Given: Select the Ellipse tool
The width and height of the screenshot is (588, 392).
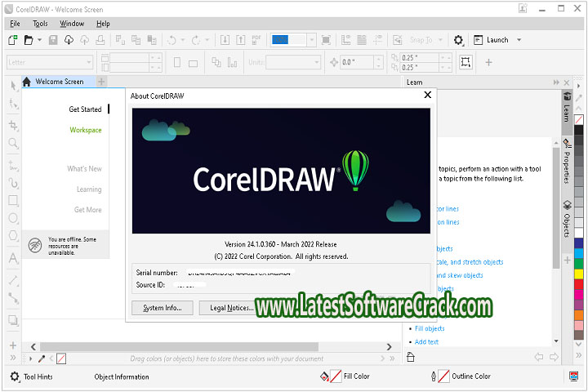Looking at the screenshot, I should [x=14, y=218].
